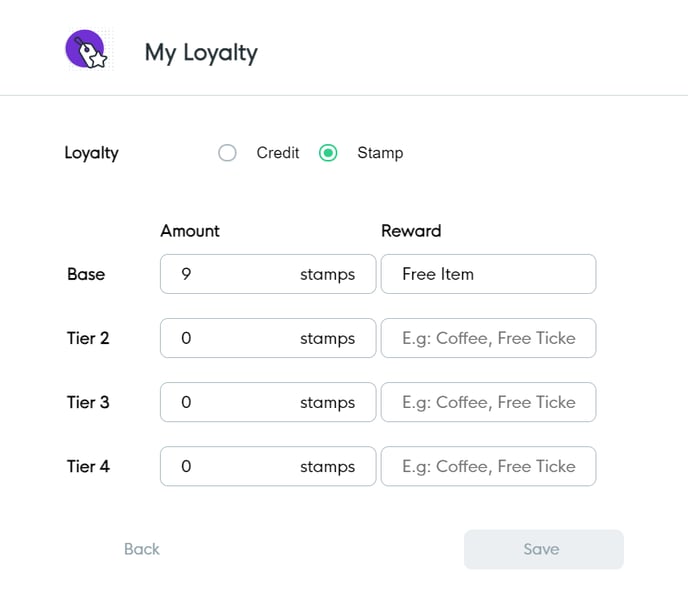Enter the Tier 2 reward input
The height and width of the screenshot is (612, 688).
point(488,338)
